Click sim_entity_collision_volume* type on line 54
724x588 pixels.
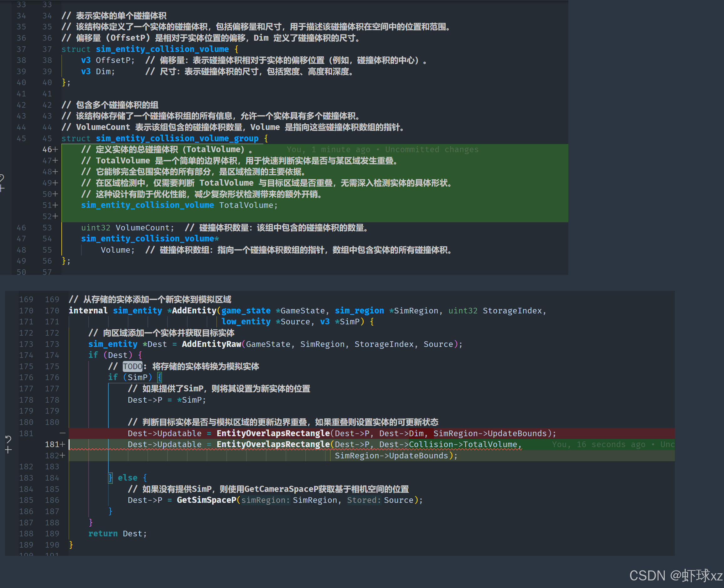pos(150,239)
